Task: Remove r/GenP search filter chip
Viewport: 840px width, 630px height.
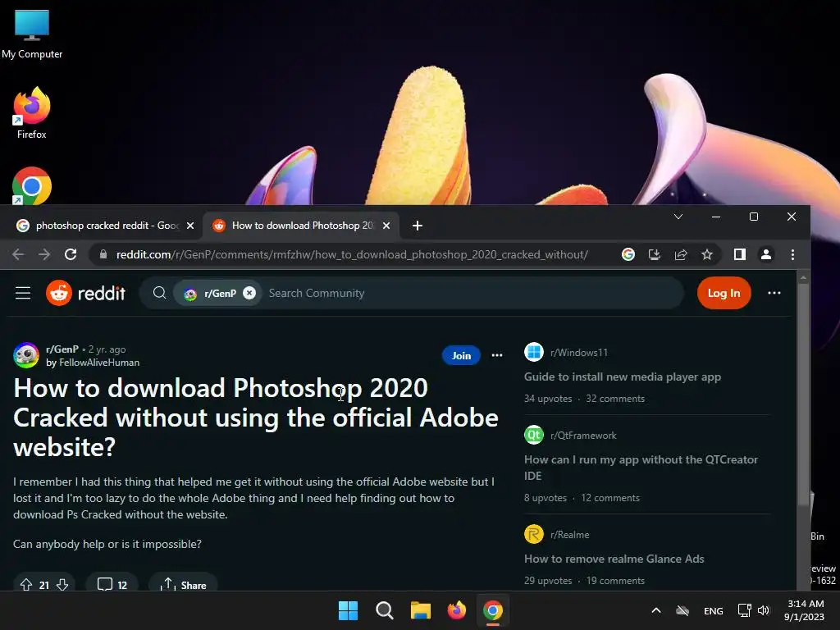Action: 249,293
